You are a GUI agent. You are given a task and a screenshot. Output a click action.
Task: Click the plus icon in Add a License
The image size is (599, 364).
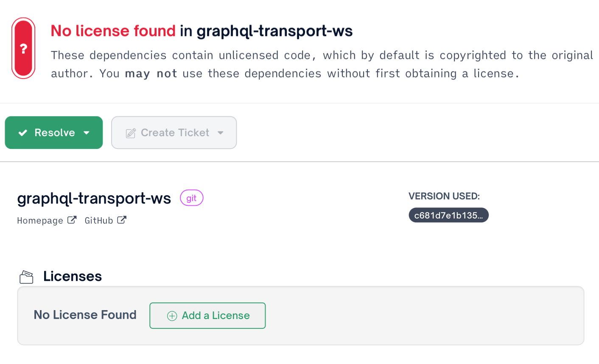[x=171, y=316]
